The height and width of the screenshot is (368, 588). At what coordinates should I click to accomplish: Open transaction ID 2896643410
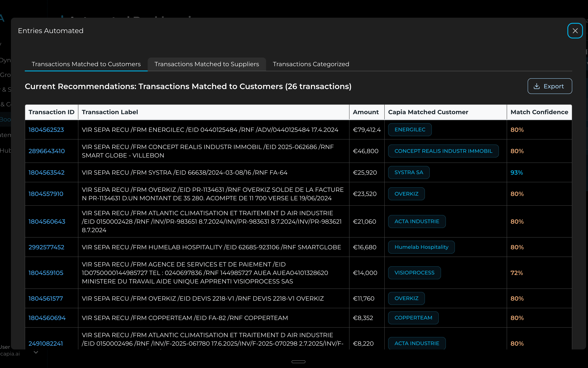(46, 151)
